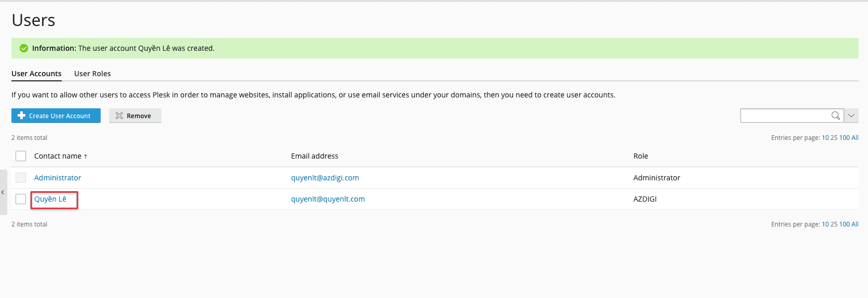868x298 pixels.
Task: Click the quyenlt@azdigi.com email link
Action: tap(325, 178)
